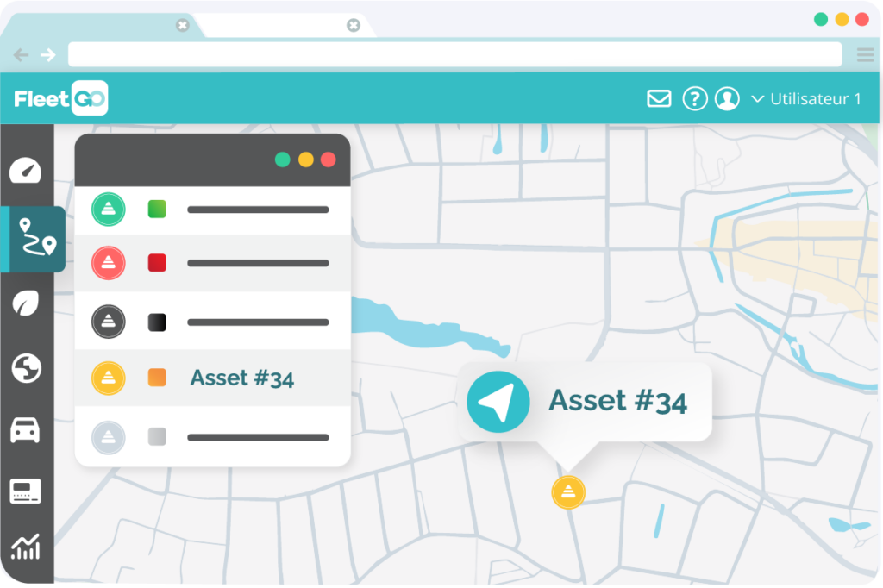
Task: Open the globe icon in sidebar
Action: click(x=26, y=368)
